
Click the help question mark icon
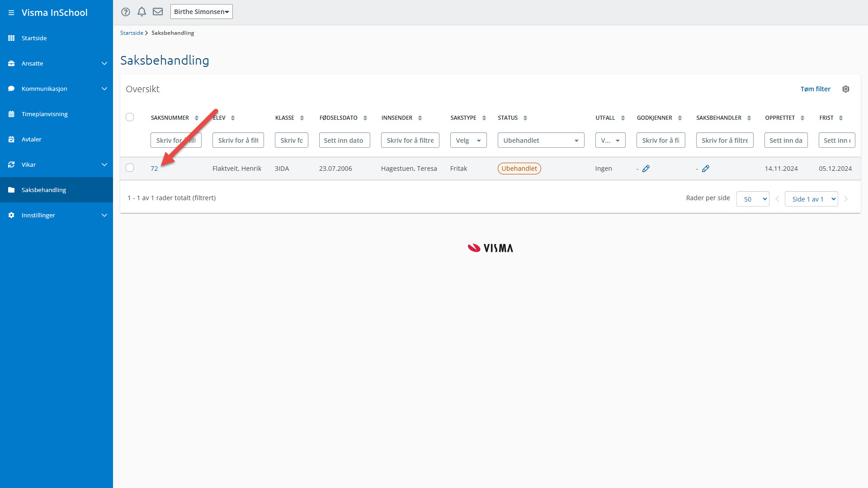click(126, 12)
